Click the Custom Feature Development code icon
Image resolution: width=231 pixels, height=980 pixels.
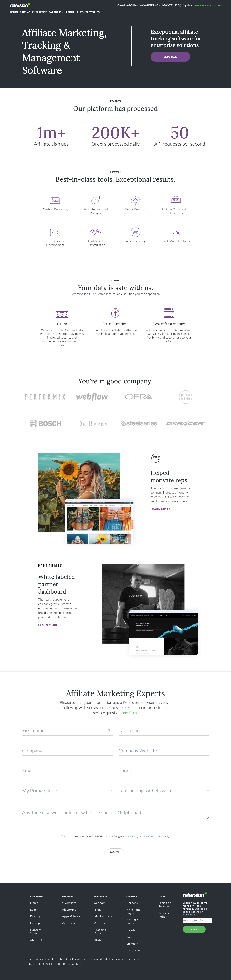tap(55, 232)
